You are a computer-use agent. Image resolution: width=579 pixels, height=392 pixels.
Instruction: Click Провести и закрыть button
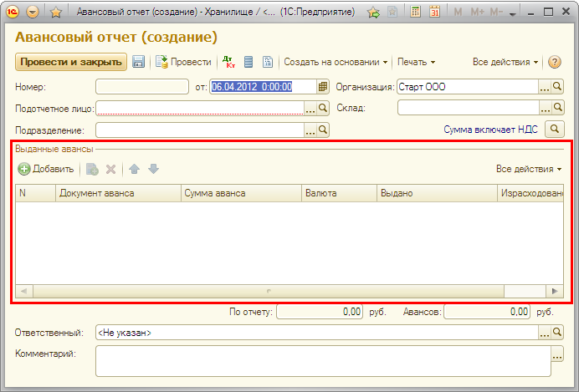pyautogui.click(x=71, y=62)
